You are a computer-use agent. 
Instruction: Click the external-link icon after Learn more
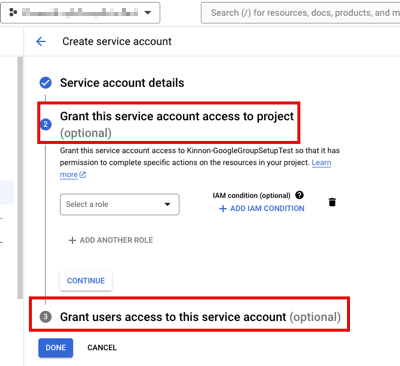pyautogui.click(x=83, y=174)
